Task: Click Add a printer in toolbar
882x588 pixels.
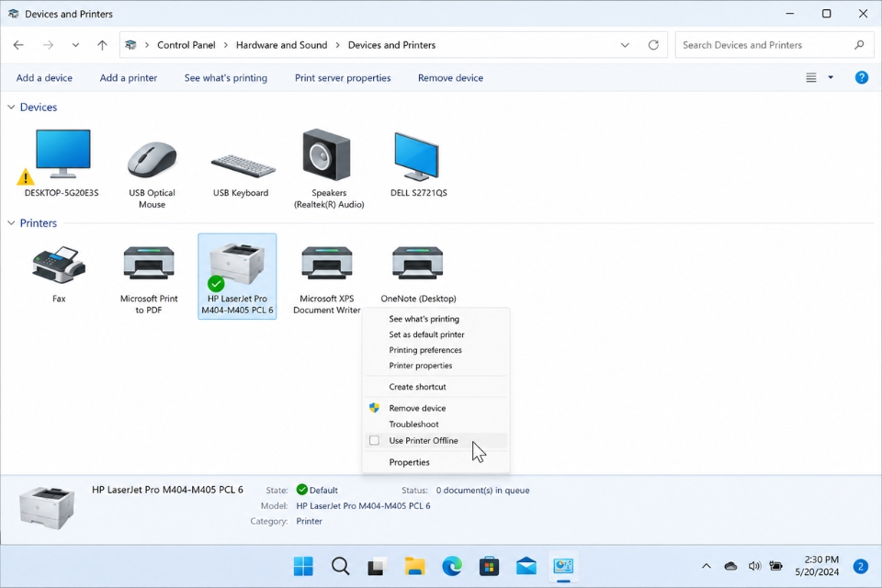Action: 129,78
